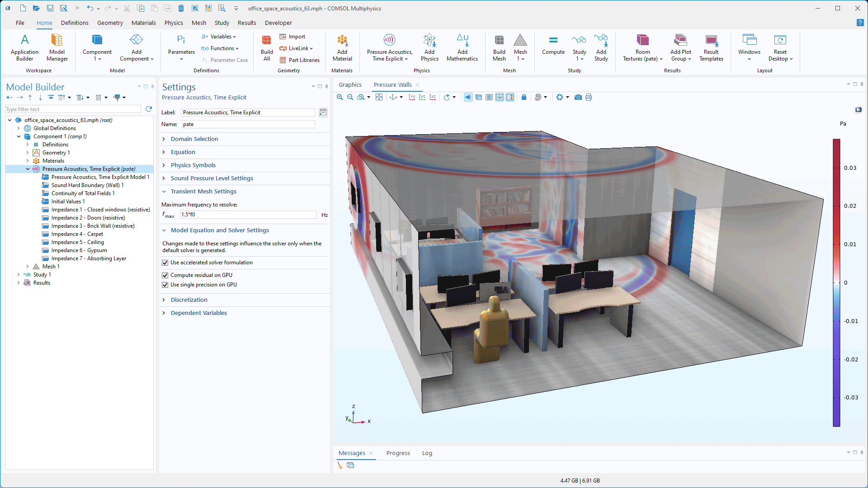Click the lock icon in graphics toolbar
868x488 pixels.
(524, 97)
